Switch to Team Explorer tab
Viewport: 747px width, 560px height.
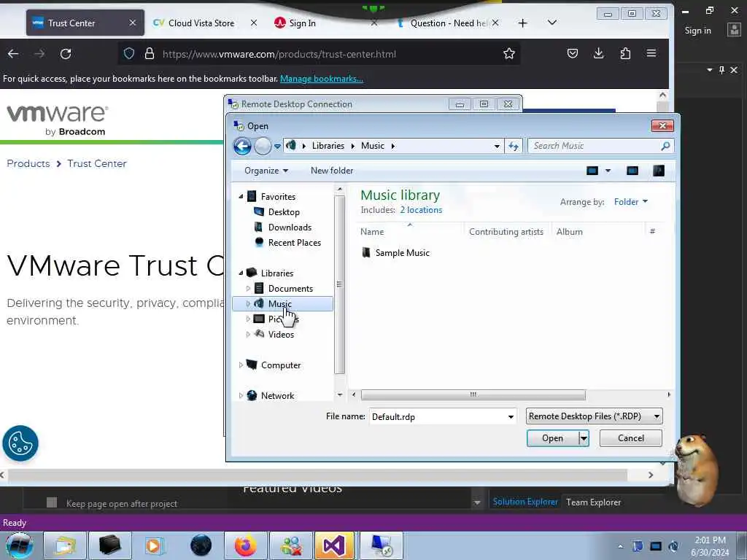coord(593,502)
